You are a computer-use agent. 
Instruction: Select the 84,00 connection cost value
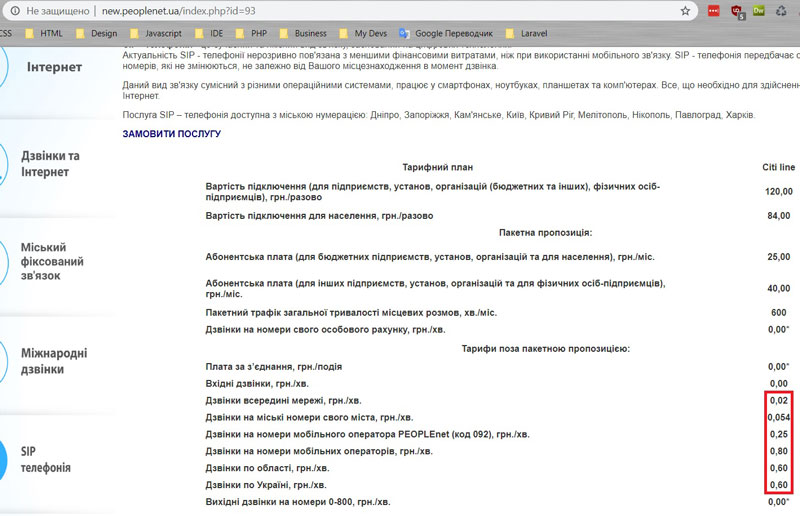[x=779, y=216]
